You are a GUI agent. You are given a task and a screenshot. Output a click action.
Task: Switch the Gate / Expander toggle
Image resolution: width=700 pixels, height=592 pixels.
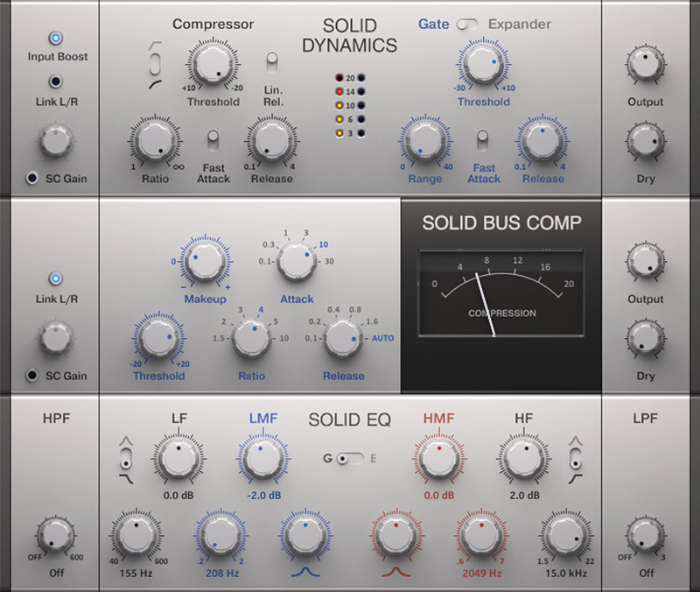point(468,25)
